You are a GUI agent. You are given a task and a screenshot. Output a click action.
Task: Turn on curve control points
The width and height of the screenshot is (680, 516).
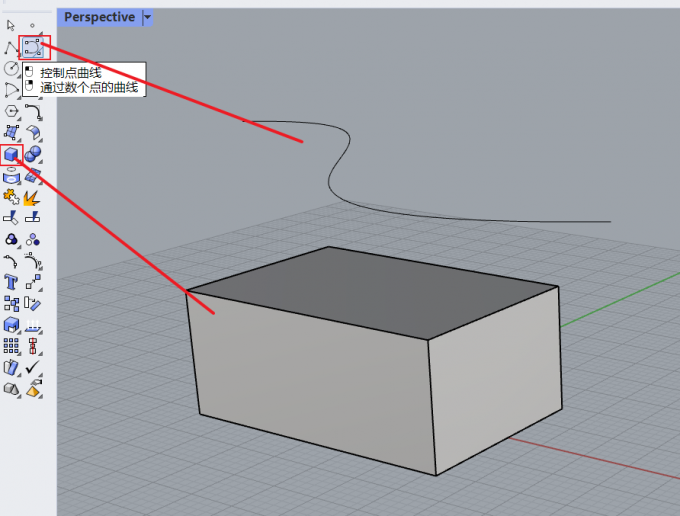(x=11, y=261)
